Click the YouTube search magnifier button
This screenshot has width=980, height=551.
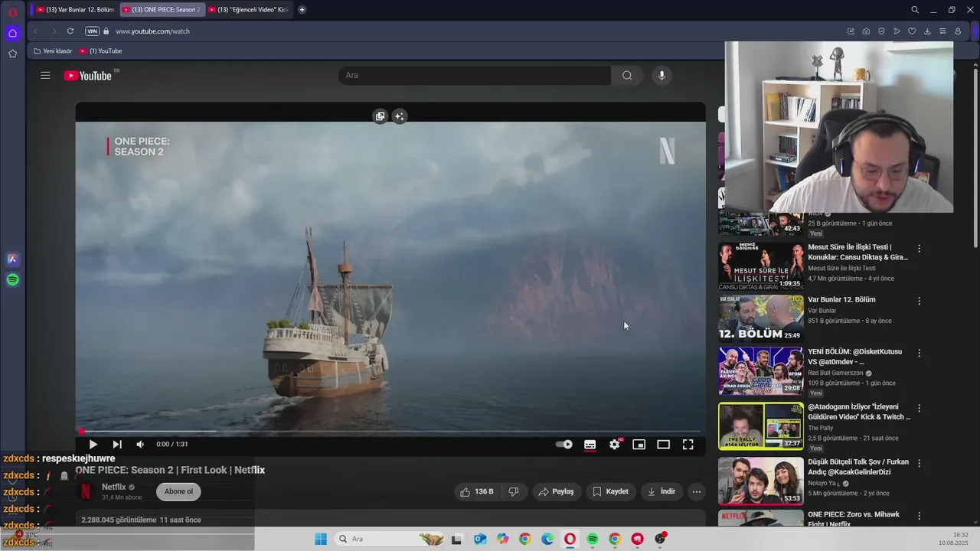point(627,75)
